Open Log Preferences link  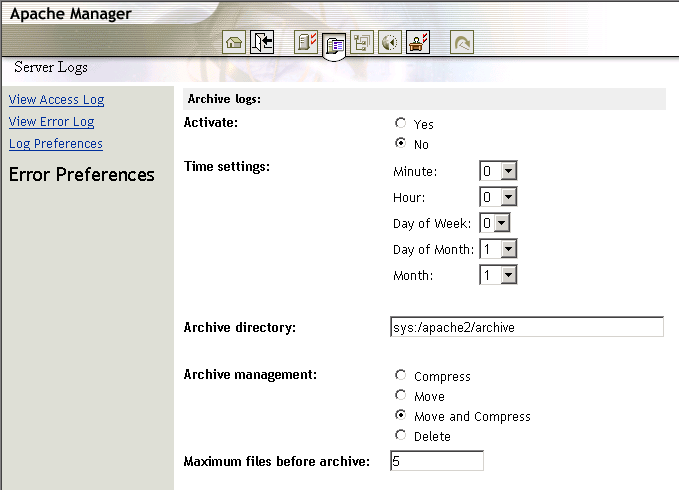pyautogui.click(x=56, y=144)
